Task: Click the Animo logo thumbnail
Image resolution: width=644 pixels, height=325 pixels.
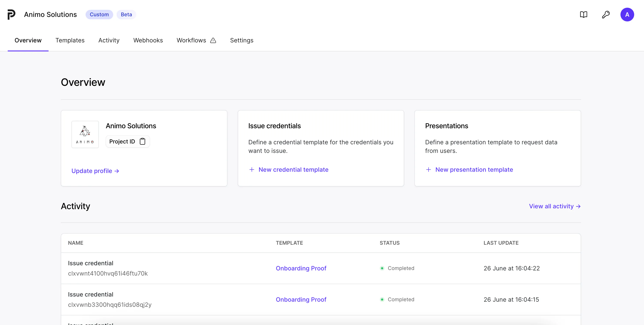Action: [x=85, y=135]
